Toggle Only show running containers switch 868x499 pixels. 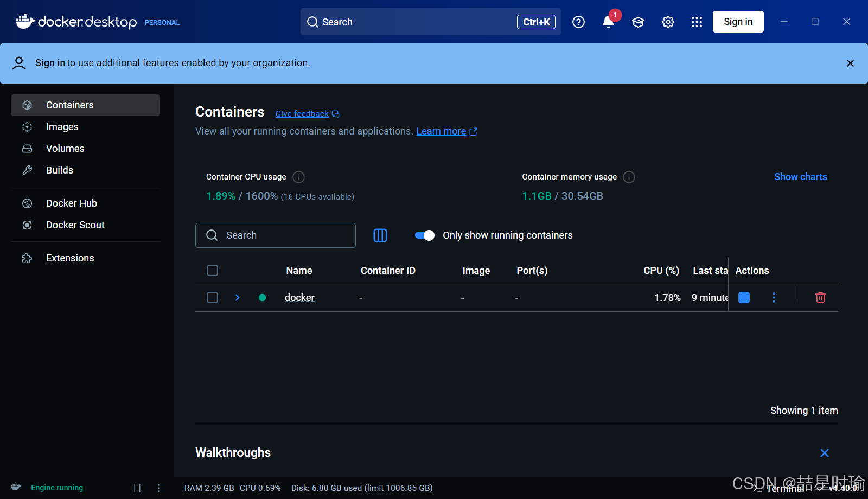424,235
